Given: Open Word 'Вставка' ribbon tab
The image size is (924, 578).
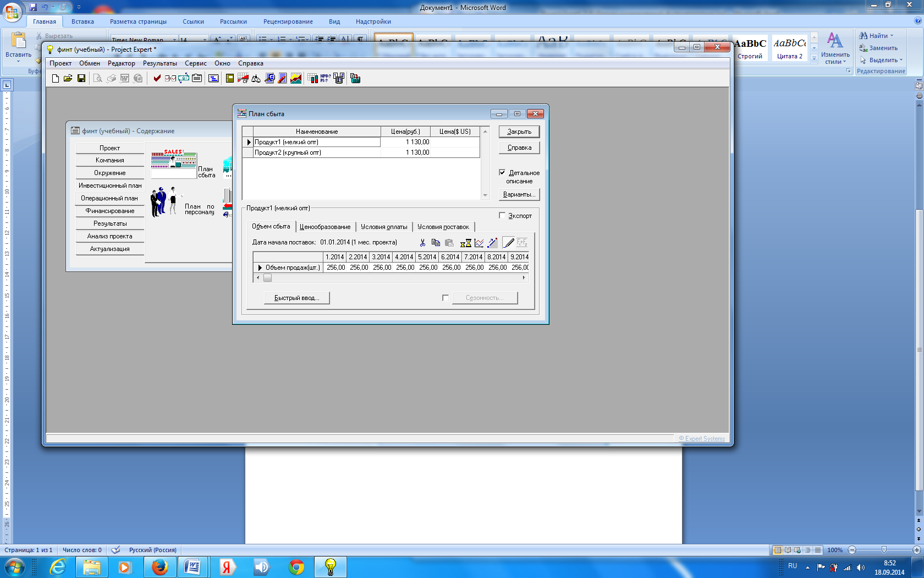Looking at the screenshot, I should coord(82,21).
